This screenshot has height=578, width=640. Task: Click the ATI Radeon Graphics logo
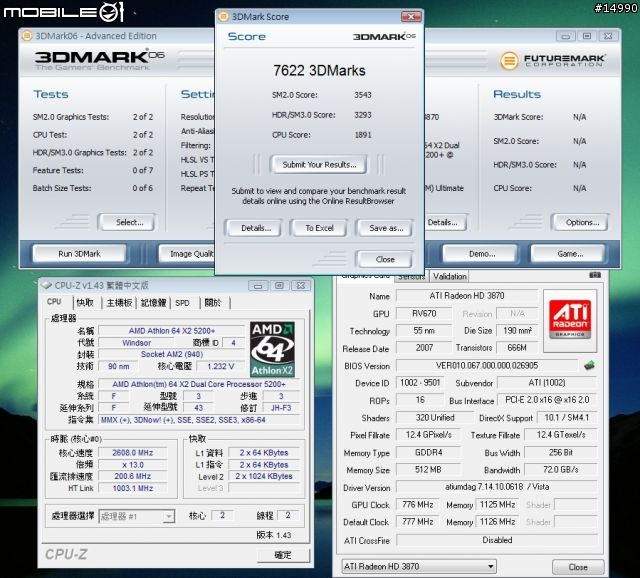[570, 320]
